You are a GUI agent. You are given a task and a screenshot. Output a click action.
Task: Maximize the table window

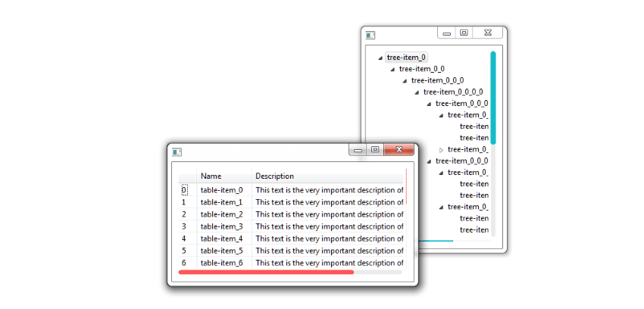pos(375,150)
